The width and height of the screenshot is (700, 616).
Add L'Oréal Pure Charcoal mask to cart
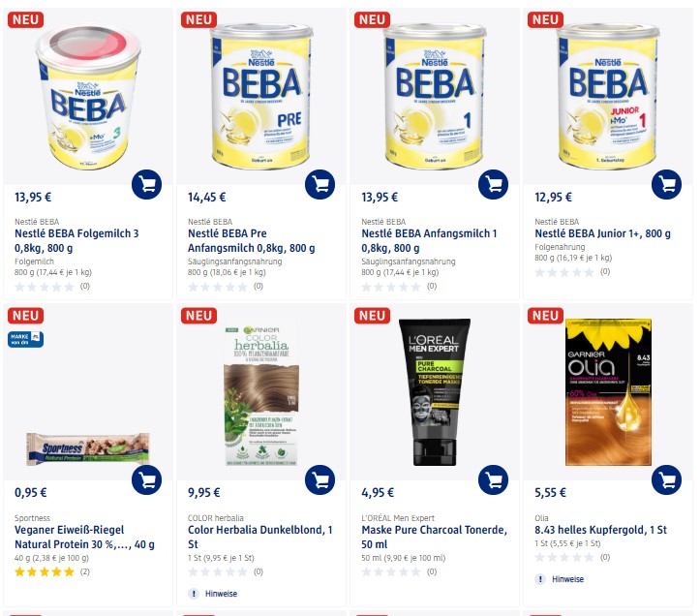[x=493, y=479]
